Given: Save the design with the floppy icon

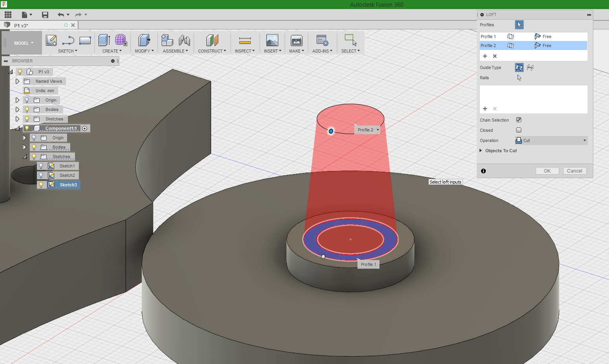Looking at the screenshot, I should [45, 15].
